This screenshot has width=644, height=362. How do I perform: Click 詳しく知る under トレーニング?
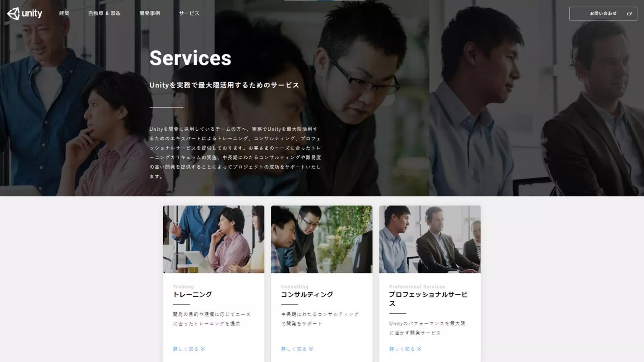pyautogui.click(x=186, y=349)
